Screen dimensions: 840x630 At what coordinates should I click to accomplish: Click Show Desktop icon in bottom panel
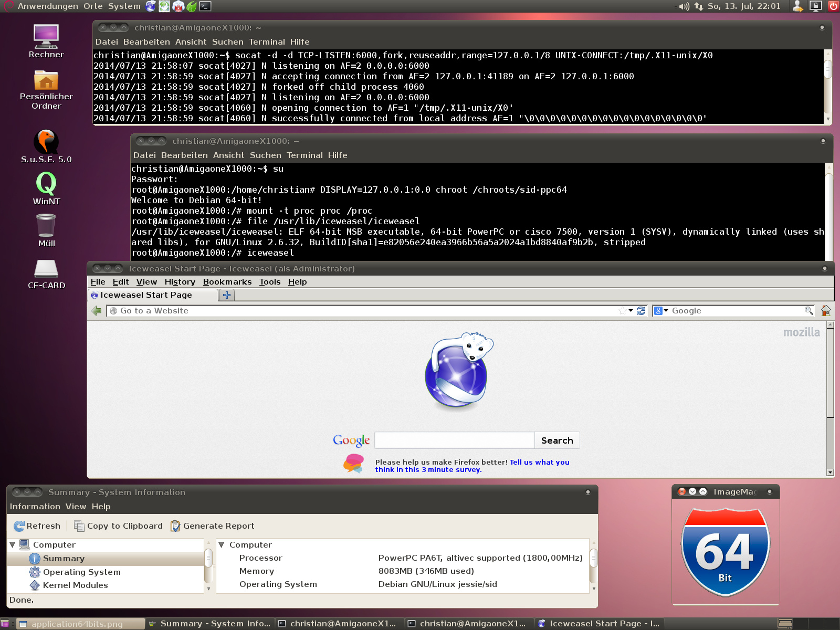click(5, 624)
